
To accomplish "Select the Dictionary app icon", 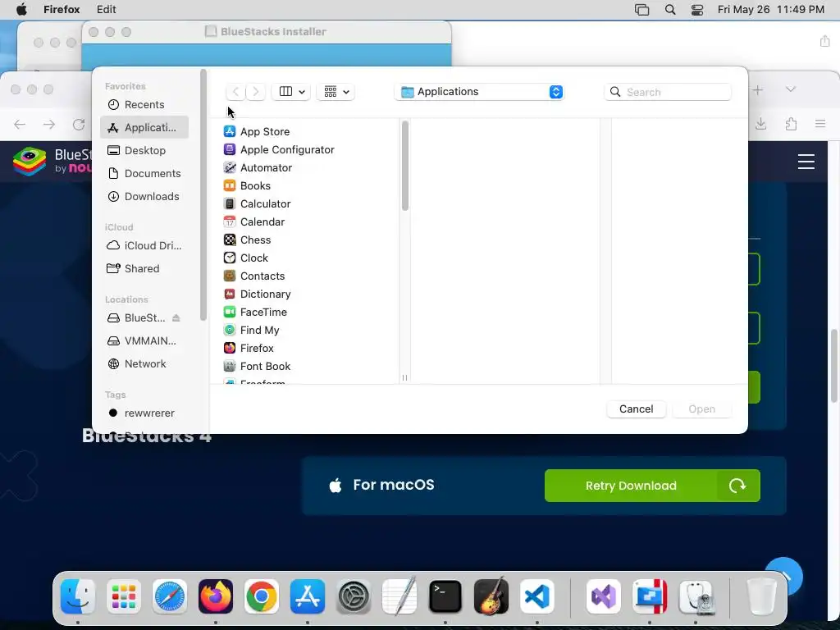I will pyautogui.click(x=230, y=294).
